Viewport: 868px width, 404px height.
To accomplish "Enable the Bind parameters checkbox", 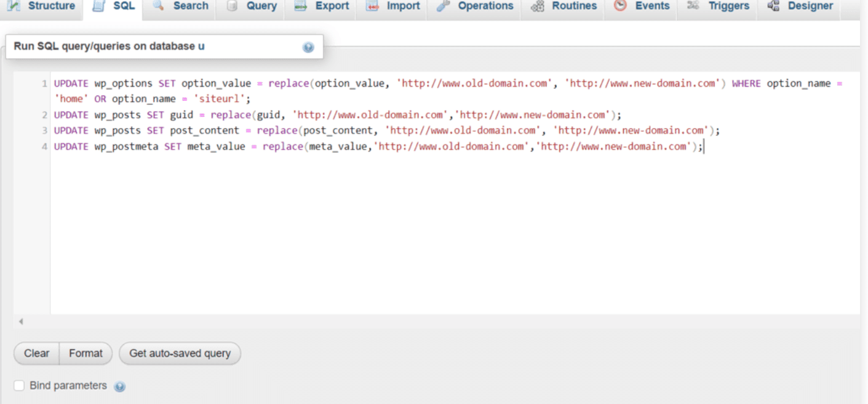I will click(19, 386).
